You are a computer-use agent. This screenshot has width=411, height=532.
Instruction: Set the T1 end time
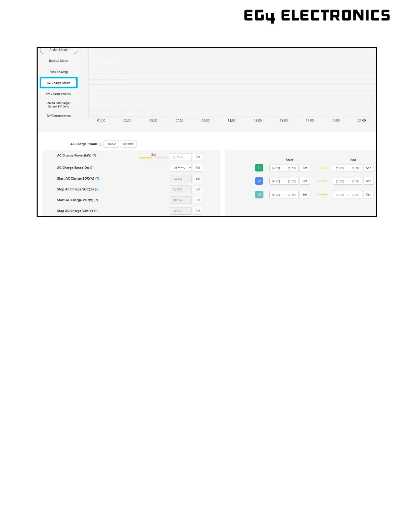pos(368,168)
